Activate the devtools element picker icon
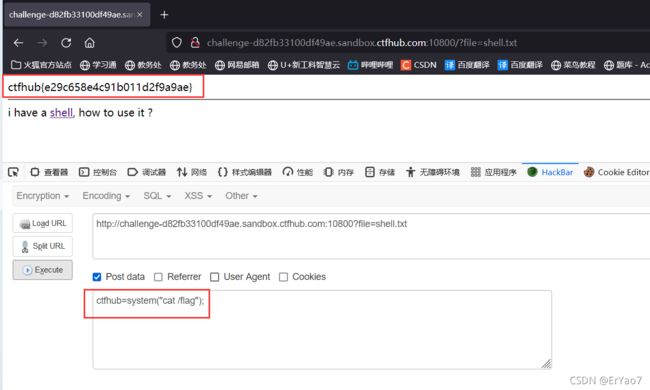The height and width of the screenshot is (390, 650). [13, 172]
